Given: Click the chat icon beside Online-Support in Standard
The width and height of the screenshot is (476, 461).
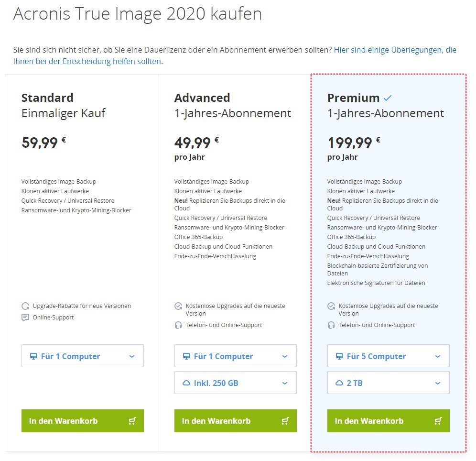Looking at the screenshot, I should 25,318.
